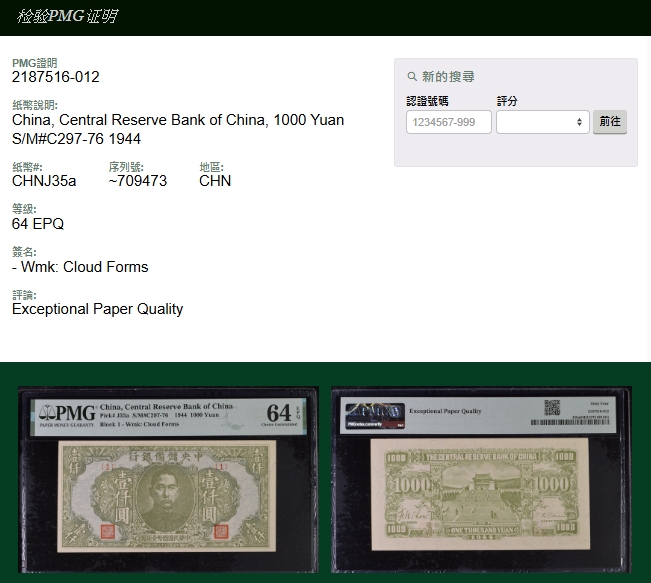Select the grade 64 EPQ text
Viewport: 651px width, 583px height.
click(x=38, y=224)
